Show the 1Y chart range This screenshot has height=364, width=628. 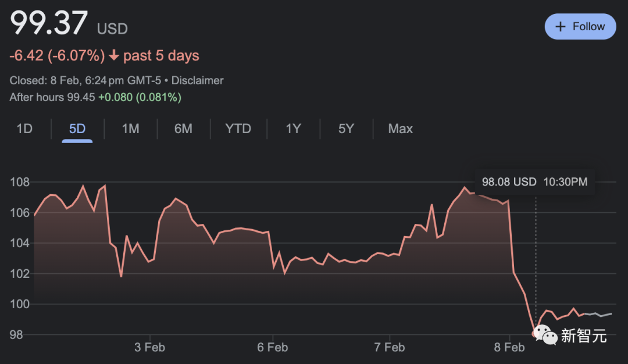[293, 129]
